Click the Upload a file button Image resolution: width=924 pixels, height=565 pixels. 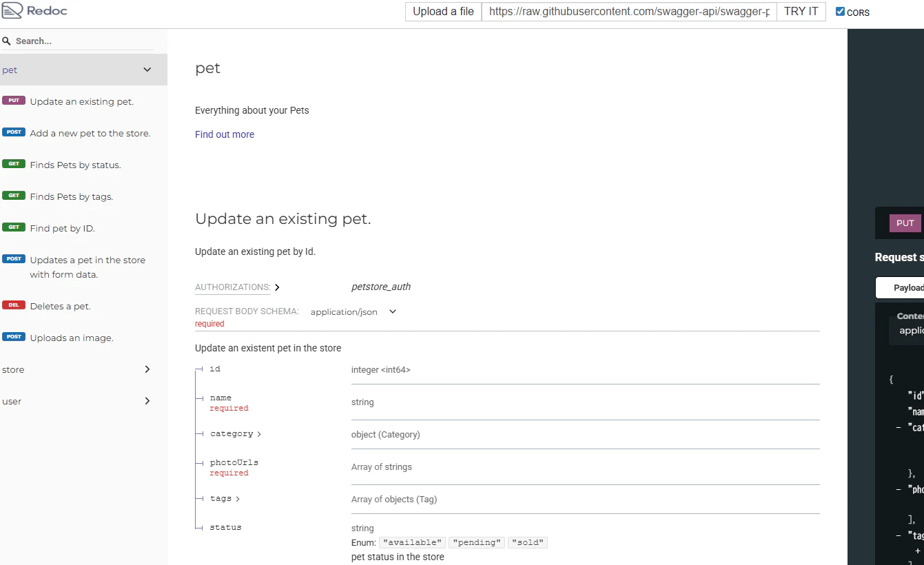click(x=443, y=12)
